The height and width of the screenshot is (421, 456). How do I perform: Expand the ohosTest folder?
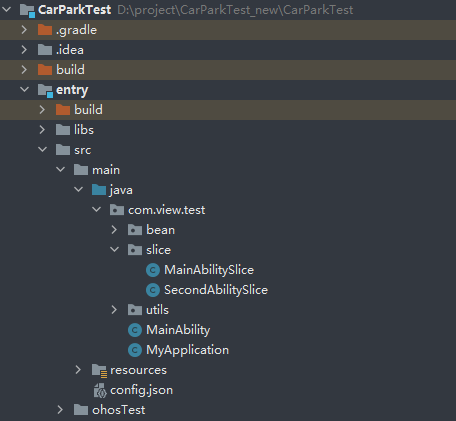click(60, 410)
